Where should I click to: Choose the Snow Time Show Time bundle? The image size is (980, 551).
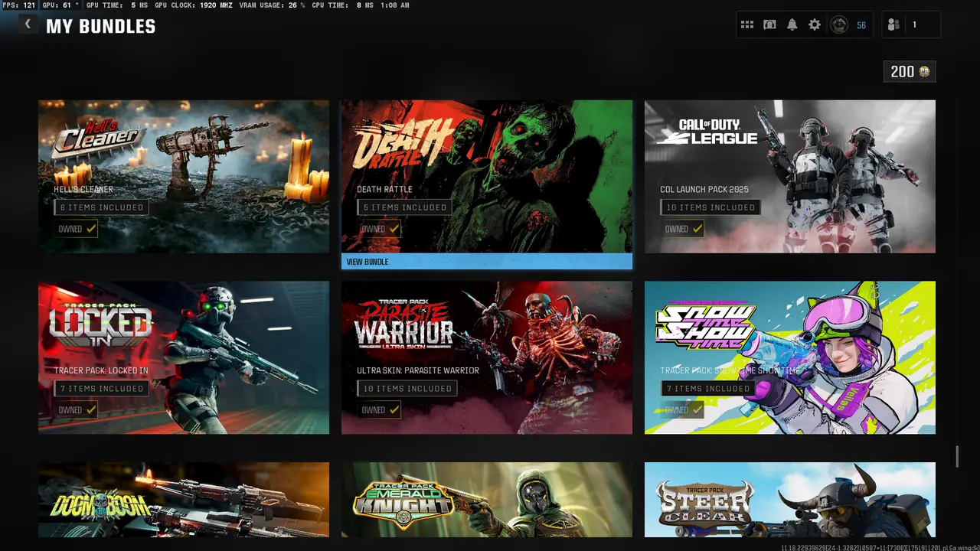[x=789, y=357]
